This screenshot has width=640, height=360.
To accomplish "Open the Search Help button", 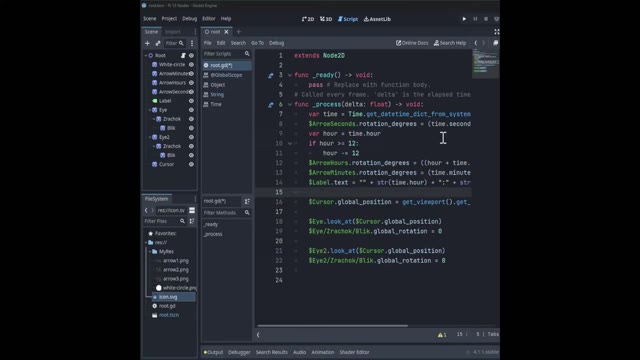I will 449,43.
